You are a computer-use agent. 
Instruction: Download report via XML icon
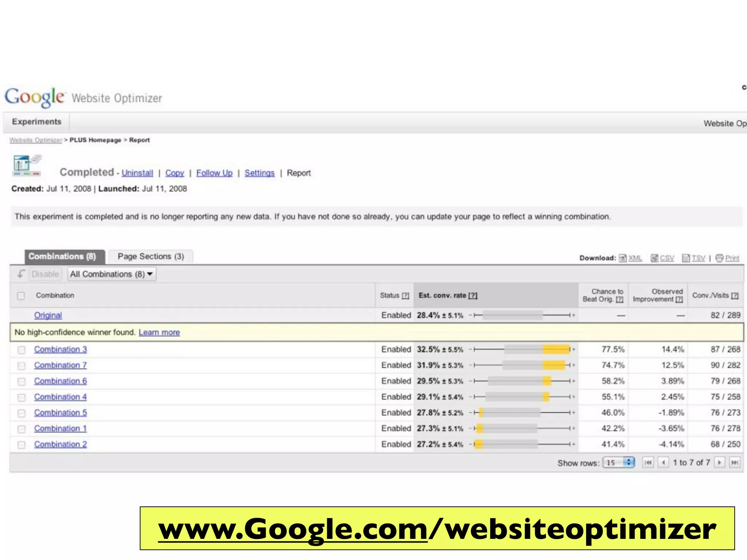point(623,258)
